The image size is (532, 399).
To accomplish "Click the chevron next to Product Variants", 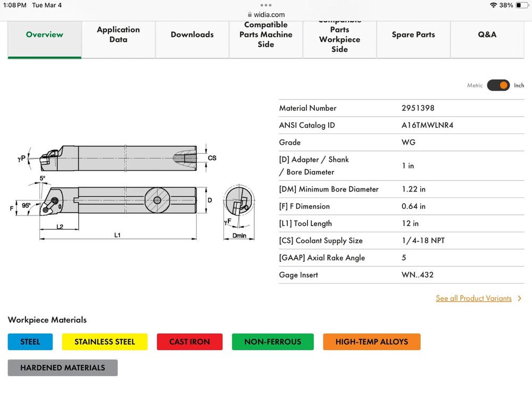I will 519,298.
